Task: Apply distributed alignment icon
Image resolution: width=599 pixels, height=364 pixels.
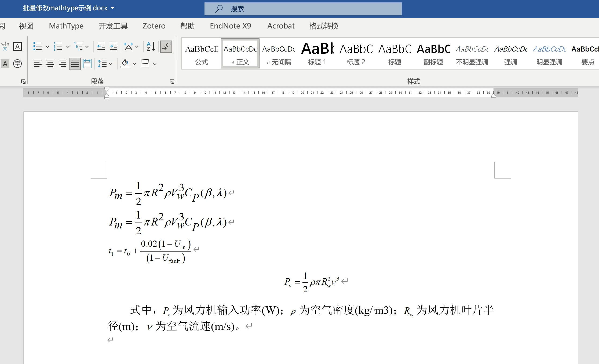Action: coord(87,64)
